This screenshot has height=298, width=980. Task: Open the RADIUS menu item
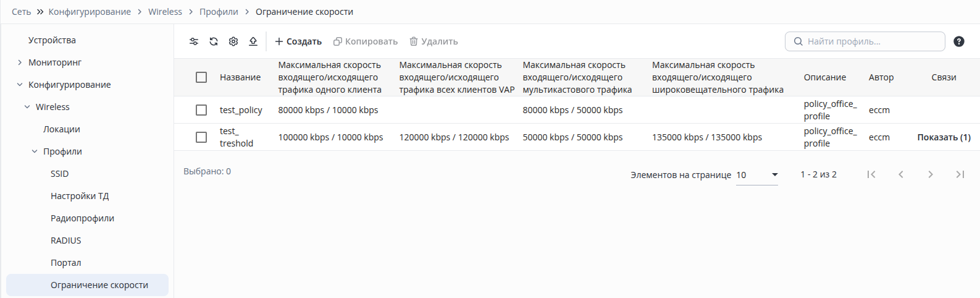66,241
